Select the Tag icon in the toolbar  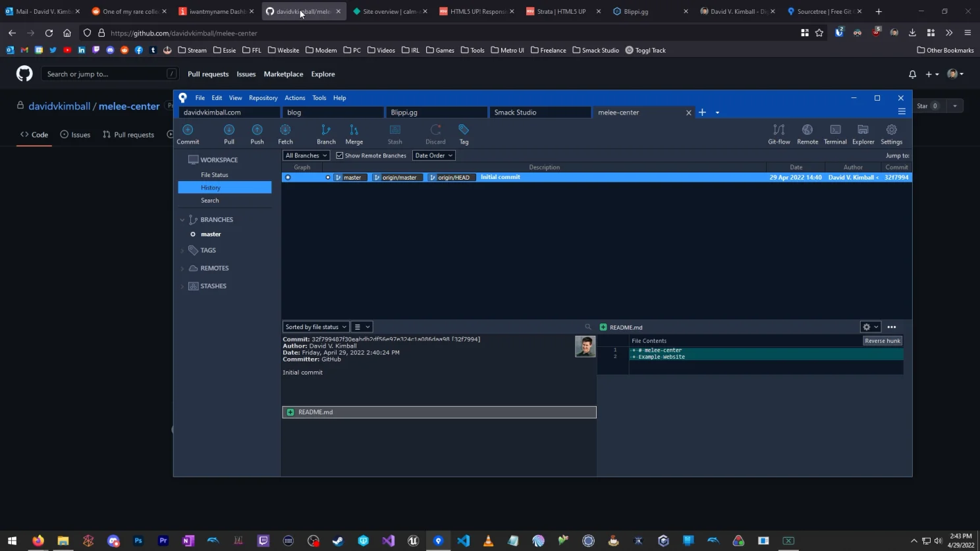[x=464, y=134]
